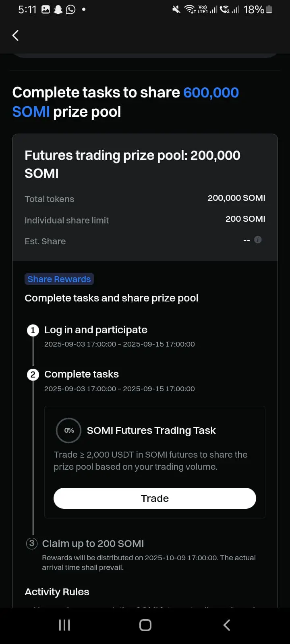Open the SOMI Futures Trading Task title
Image resolution: width=290 pixels, height=644 pixels.
pos(151,430)
